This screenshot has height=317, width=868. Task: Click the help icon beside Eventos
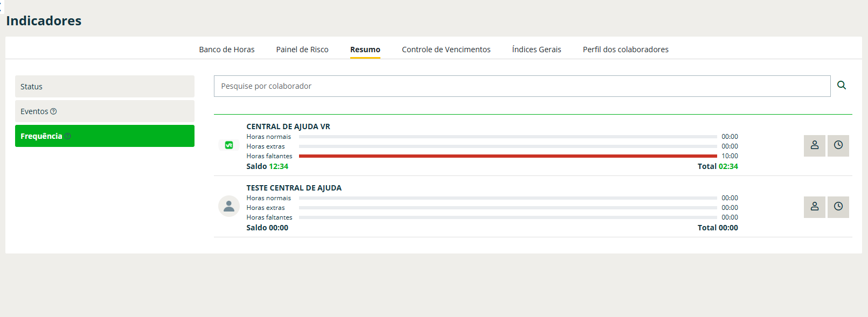(53, 111)
